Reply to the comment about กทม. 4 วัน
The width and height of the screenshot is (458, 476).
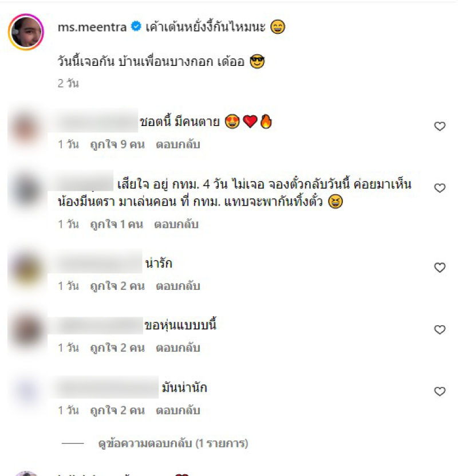(x=176, y=225)
